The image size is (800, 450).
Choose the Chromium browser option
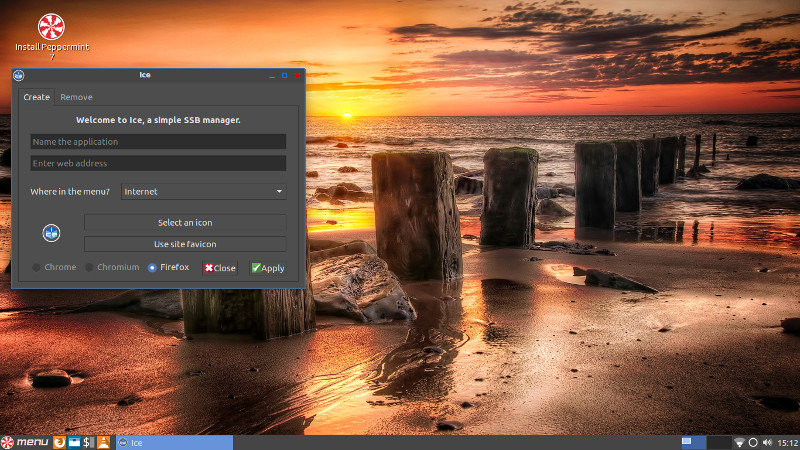click(90, 268)
